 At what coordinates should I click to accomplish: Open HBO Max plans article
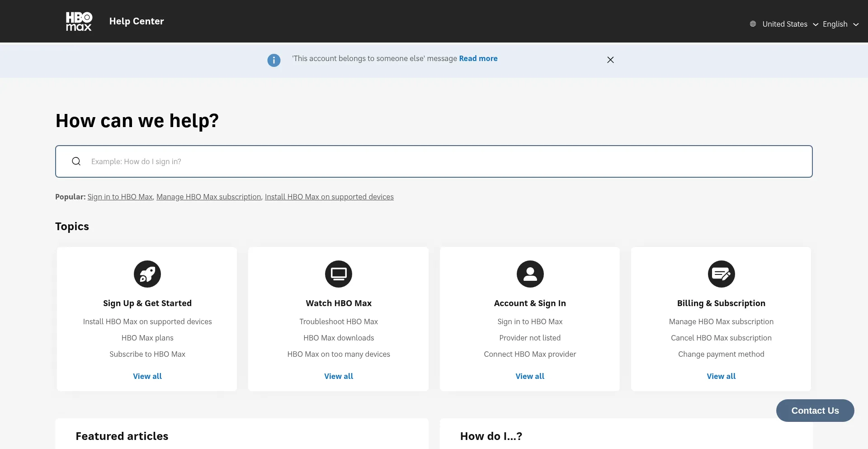[x=147, y=338]
